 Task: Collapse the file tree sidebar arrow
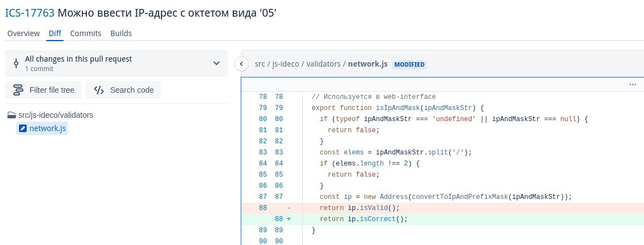click(241, 64)
